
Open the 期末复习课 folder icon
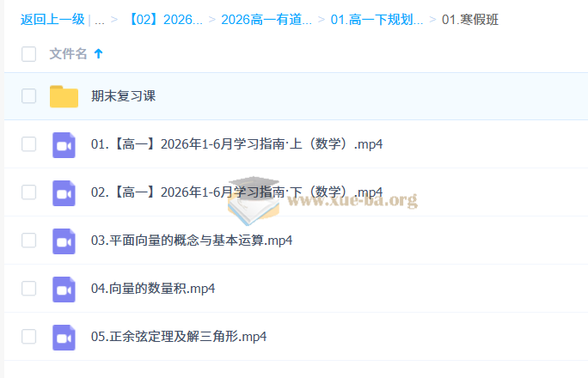tap(64, 96)
